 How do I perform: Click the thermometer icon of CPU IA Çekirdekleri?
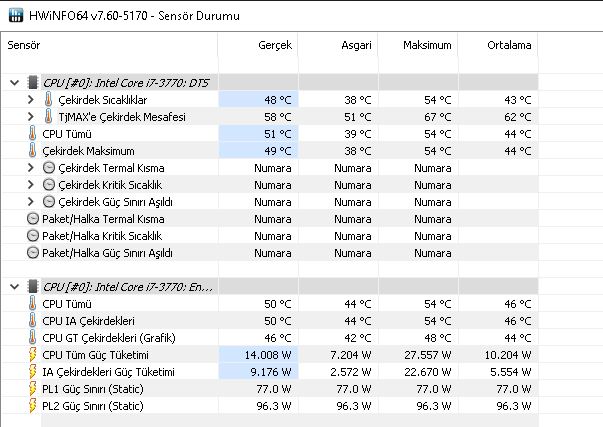(32, 320)
